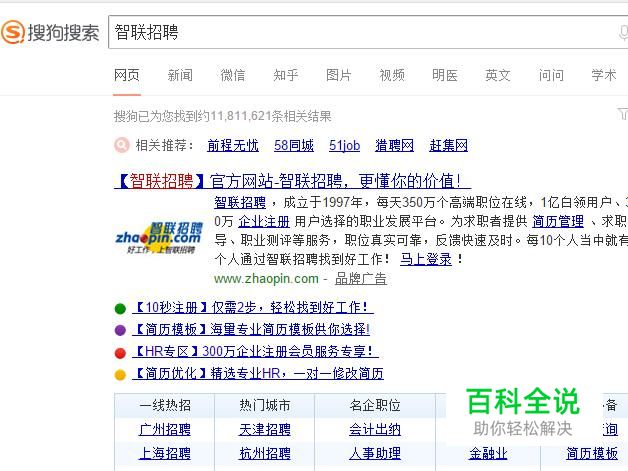Select the 网页 tab
628x471 pixels.
[127, 75]
